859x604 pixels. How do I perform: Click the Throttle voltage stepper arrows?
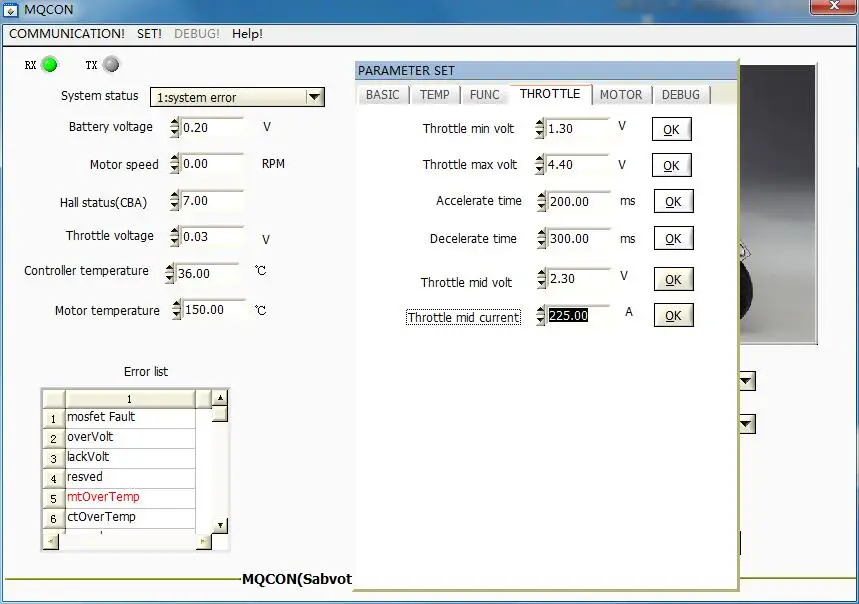[x=174, y=237]
